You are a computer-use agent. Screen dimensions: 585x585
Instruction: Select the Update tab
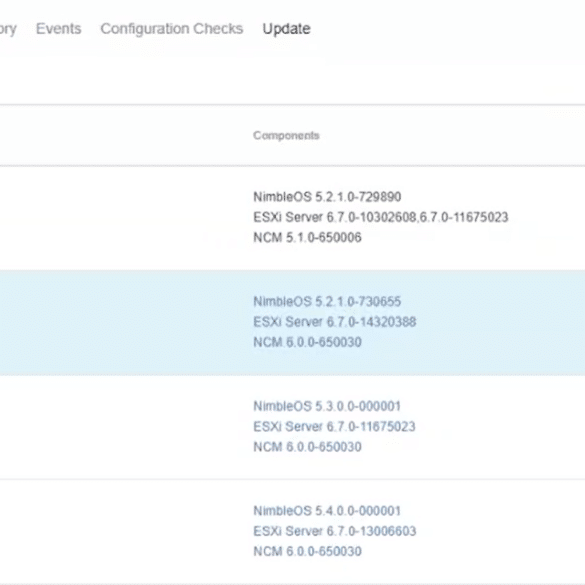tap(286, 29)
